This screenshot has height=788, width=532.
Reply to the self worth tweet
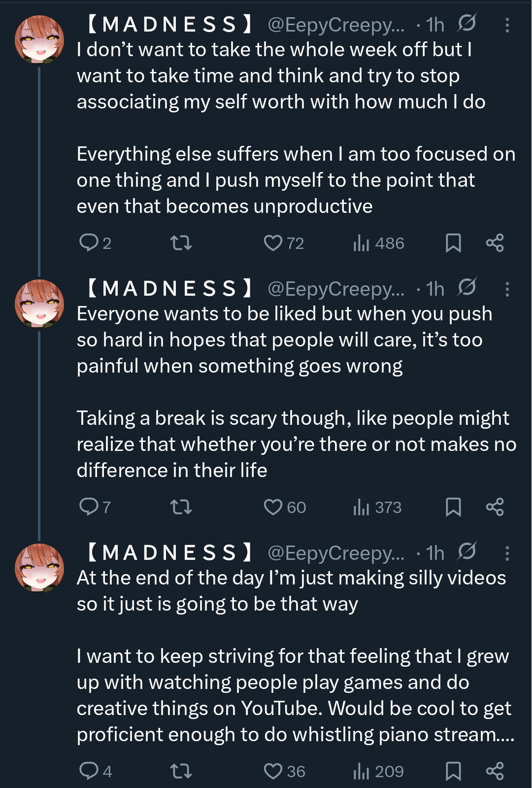[x=89, y=242]
